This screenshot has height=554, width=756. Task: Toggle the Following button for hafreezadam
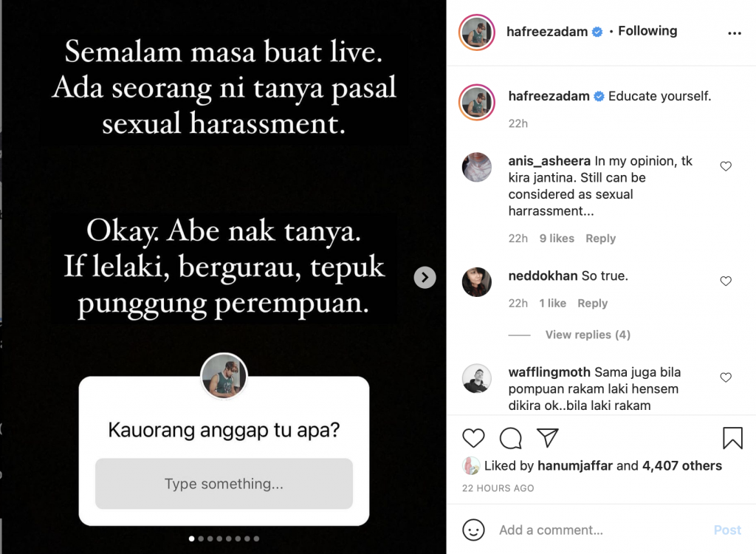coord(647,31)
